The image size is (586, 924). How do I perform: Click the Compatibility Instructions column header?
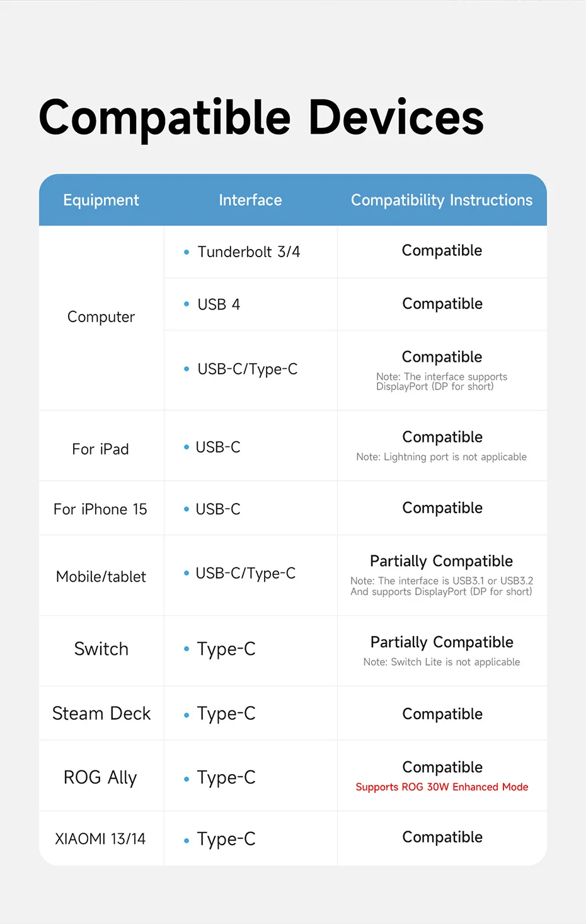point(442,200)
